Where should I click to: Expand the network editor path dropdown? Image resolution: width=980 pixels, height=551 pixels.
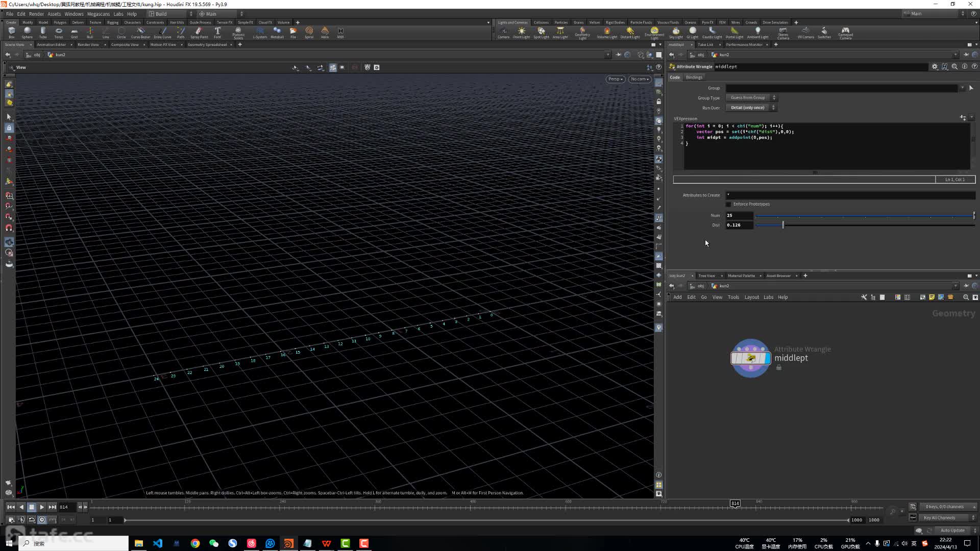coord(955,286)
